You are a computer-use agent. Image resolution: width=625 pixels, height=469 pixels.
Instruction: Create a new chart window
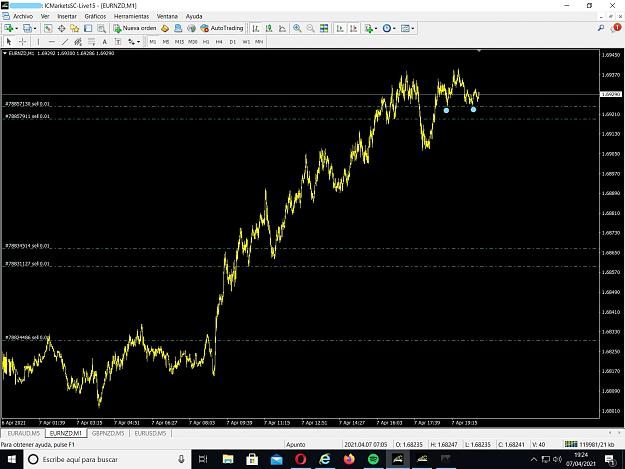8,28
